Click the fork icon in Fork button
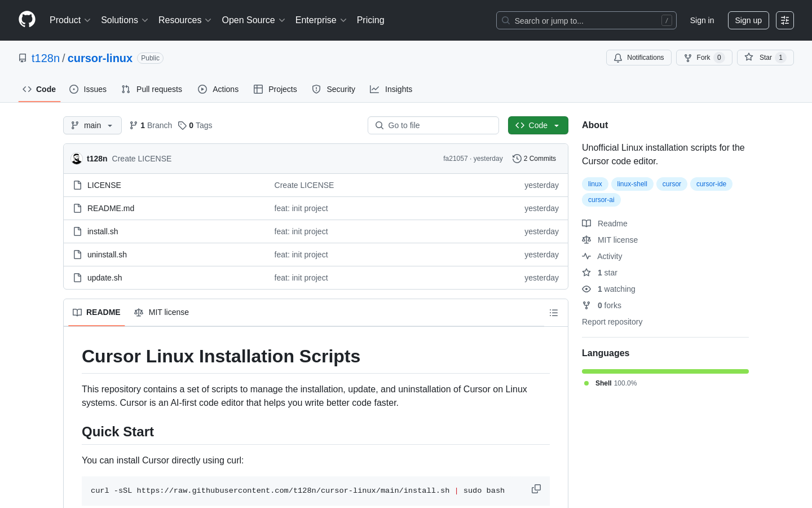 pos(688,58)
